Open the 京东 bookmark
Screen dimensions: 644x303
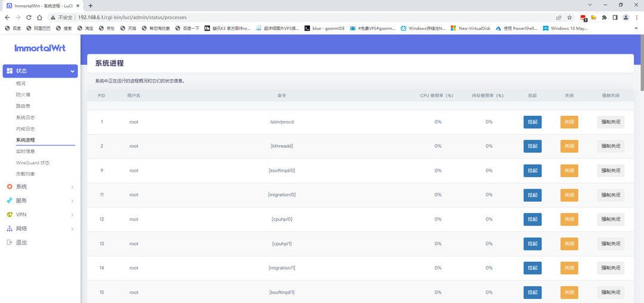point(107,28)
